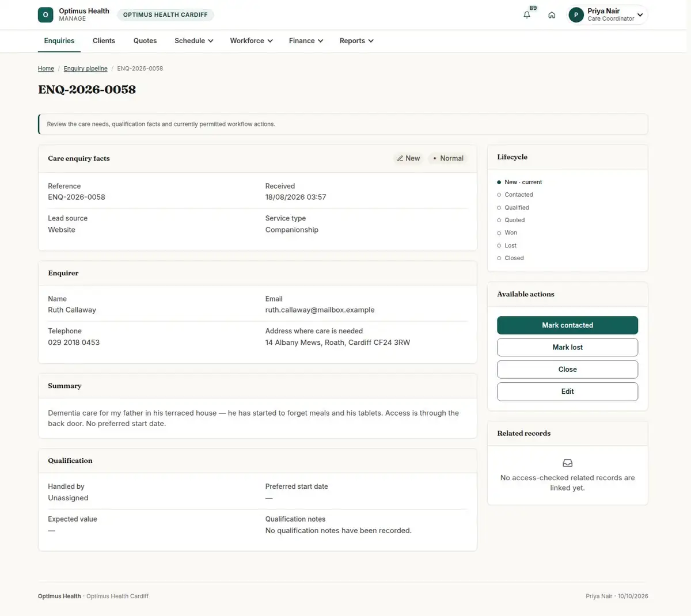Click the Mark contacted button
Screen dimensions: 691x616
point(567,325)
